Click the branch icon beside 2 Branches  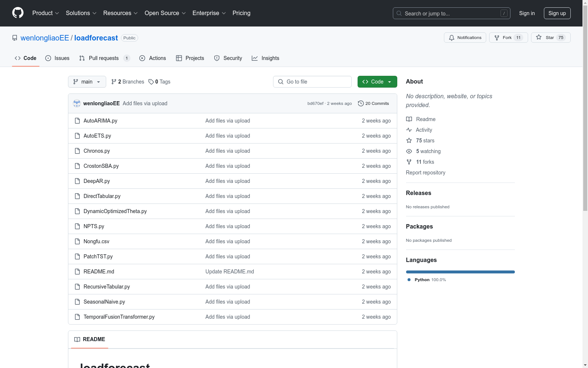pyautogui.click(x=114, y=82)
